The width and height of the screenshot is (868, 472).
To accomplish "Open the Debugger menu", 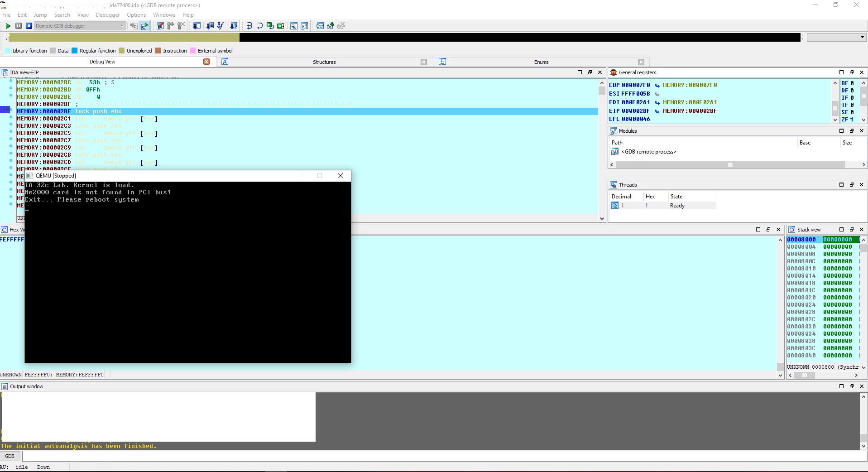I will (x=107, y=15).
